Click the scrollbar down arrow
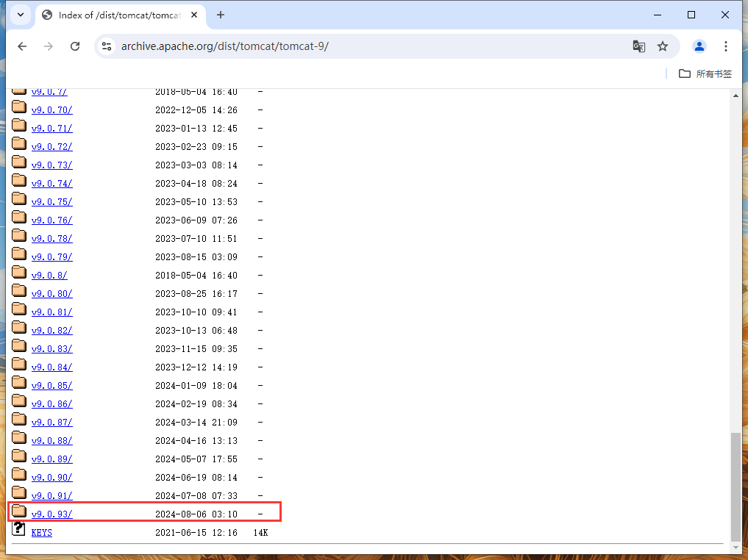This screenshot has height=560, width=748. tap(735, 548)
